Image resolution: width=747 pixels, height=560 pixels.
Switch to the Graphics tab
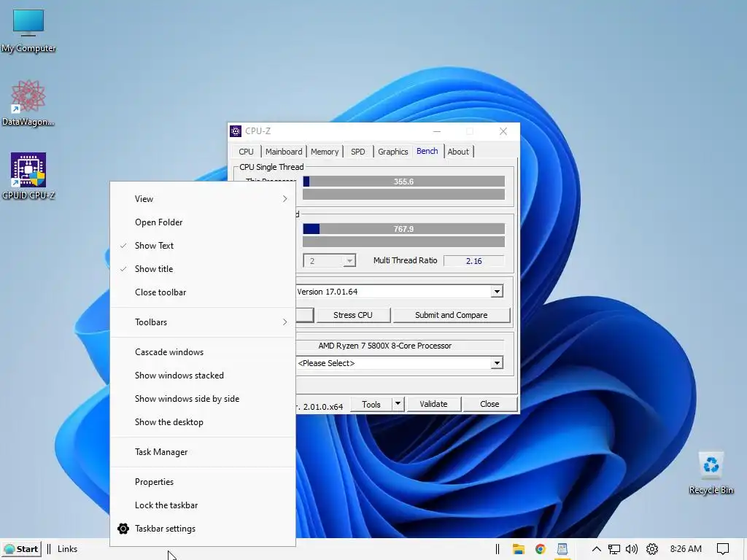(393, 152)
